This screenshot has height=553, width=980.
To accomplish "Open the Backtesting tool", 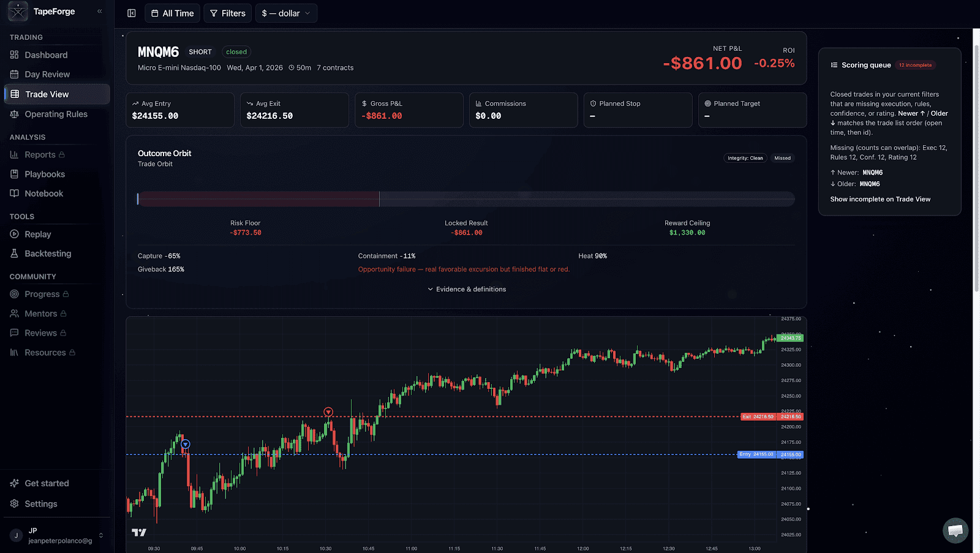I will (56, 254).
